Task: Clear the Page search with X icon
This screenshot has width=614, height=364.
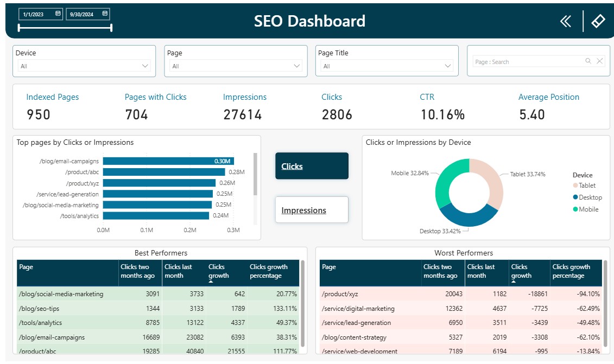Action: pos(599,61)
